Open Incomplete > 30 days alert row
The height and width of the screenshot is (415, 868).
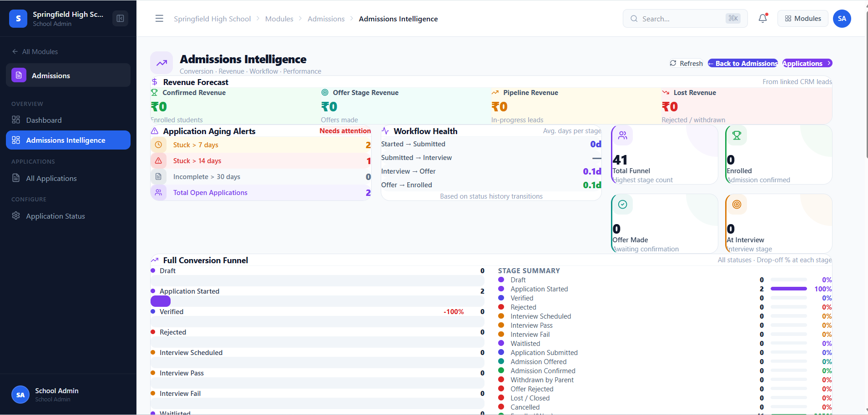click(261, 176)
